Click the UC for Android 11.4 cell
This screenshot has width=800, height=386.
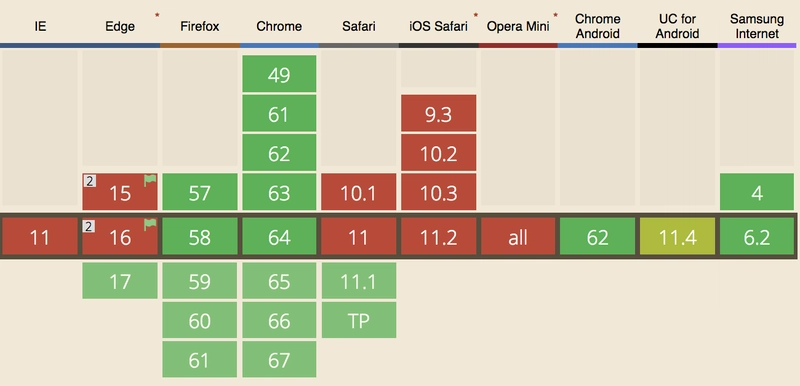677,236
